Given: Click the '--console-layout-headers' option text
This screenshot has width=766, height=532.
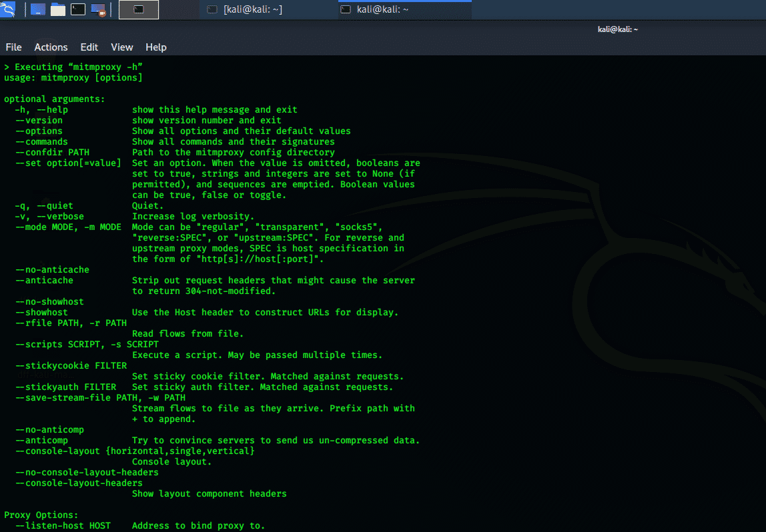Looking at the screenshot, I should pos(79,483).
